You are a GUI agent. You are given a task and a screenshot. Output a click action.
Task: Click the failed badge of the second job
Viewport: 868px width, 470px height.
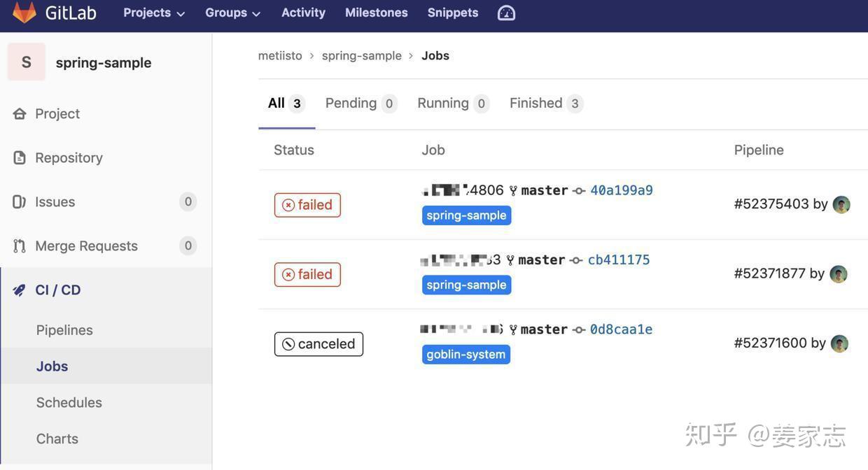tap(307, 274)
